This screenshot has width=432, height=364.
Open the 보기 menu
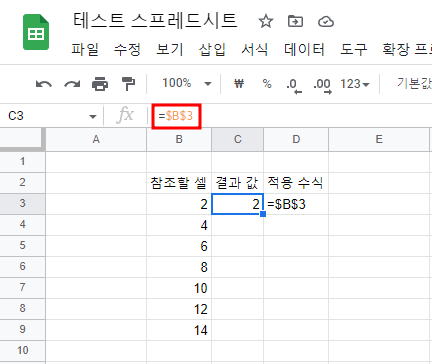pyautogui.click(x=170, y=50)
